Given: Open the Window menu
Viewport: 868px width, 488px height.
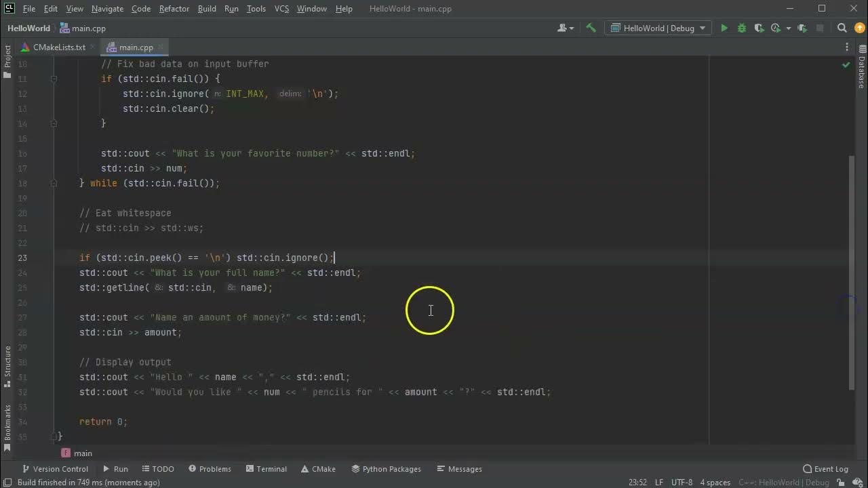Looking at the screenshot, I should pos(312,9).
